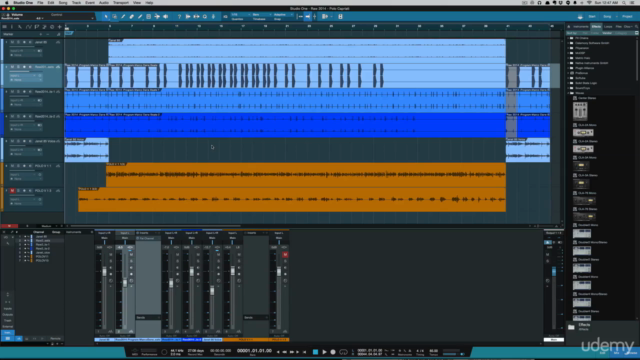Click the Center Stereo plugin thumbnail
This screenshot has height=360, width=640.
tap(580, 111)
